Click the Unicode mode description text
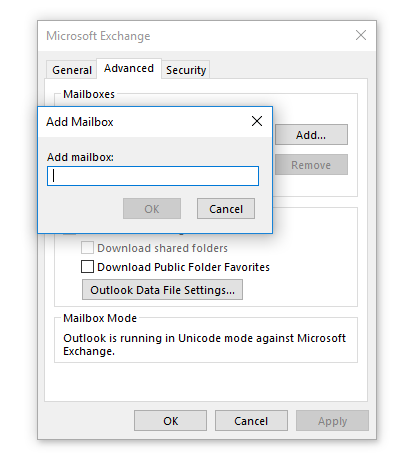405x462 pixels. click(x=204, y=345)
